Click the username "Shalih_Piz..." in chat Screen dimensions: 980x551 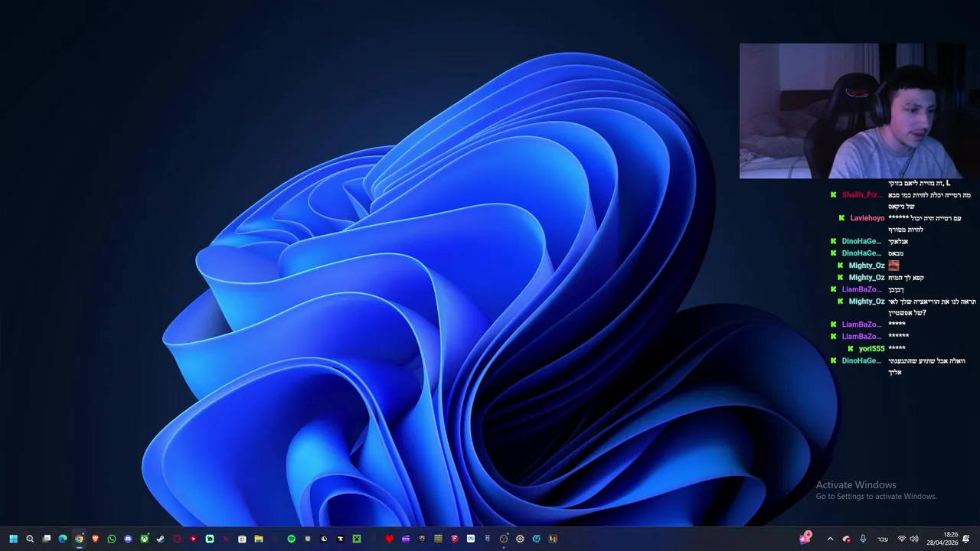[x=862, y=195]
